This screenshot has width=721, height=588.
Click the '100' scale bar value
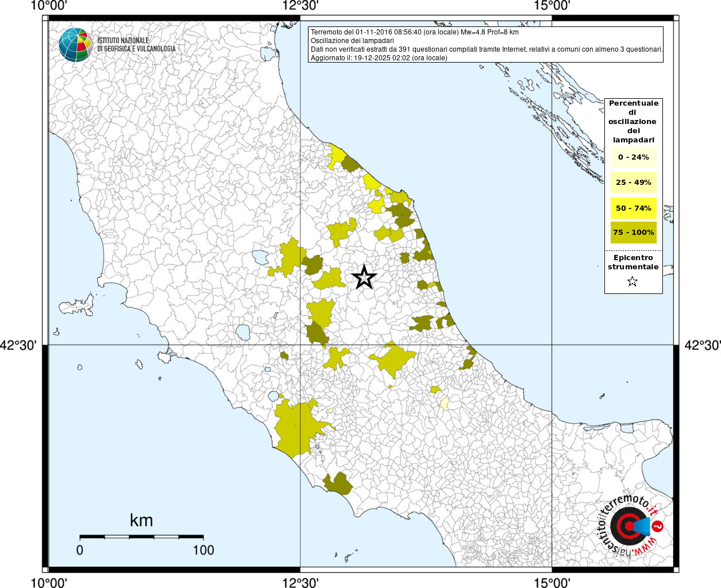point(203,550)
